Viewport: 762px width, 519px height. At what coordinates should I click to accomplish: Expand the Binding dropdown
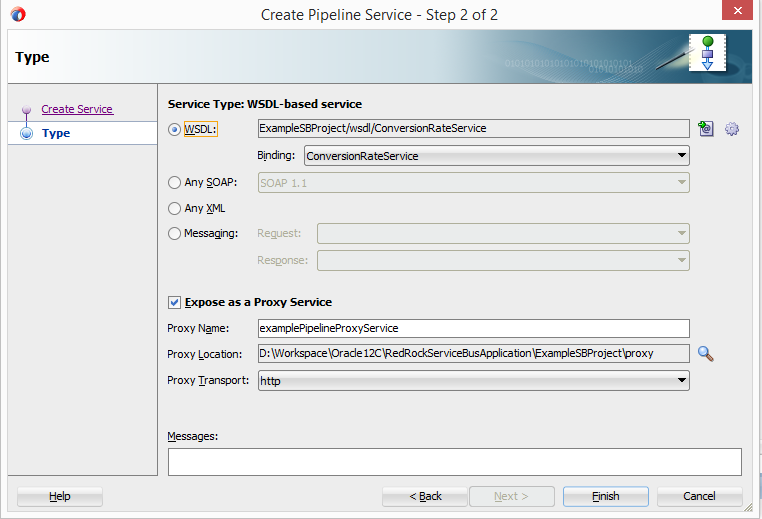coord(497,156)
